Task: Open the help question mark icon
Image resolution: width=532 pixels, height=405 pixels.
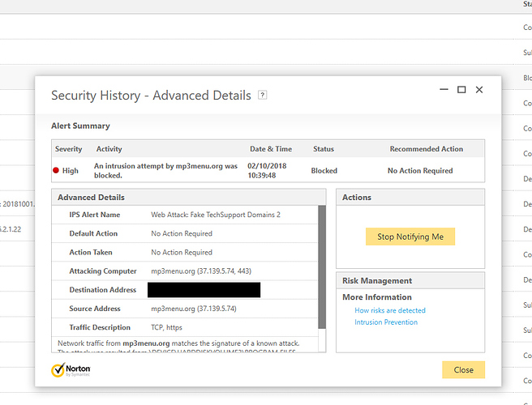Action: [262, 96]
